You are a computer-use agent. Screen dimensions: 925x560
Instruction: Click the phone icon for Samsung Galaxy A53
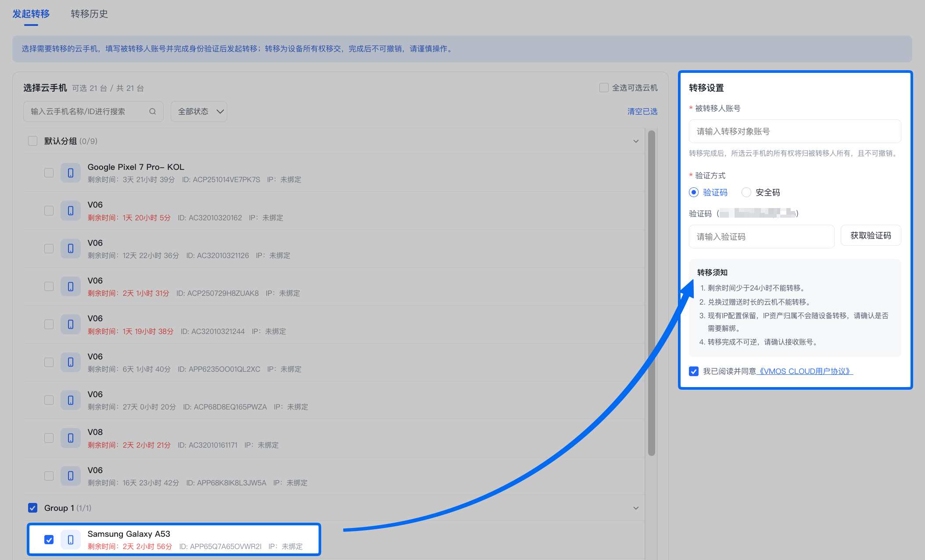[71, 540]
